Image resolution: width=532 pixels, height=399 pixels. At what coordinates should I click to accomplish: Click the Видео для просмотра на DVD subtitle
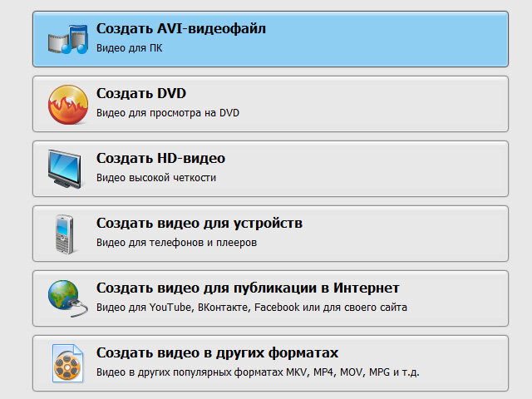(168, 113)
